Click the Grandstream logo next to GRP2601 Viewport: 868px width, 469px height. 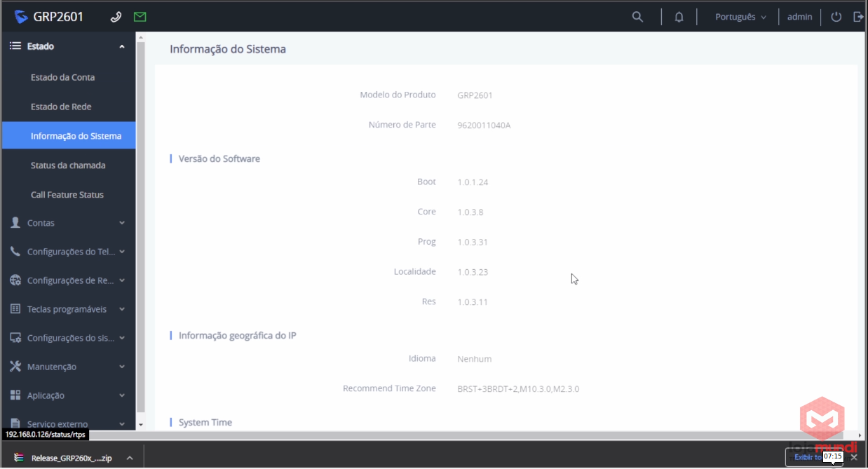click(x=21, y=17)
